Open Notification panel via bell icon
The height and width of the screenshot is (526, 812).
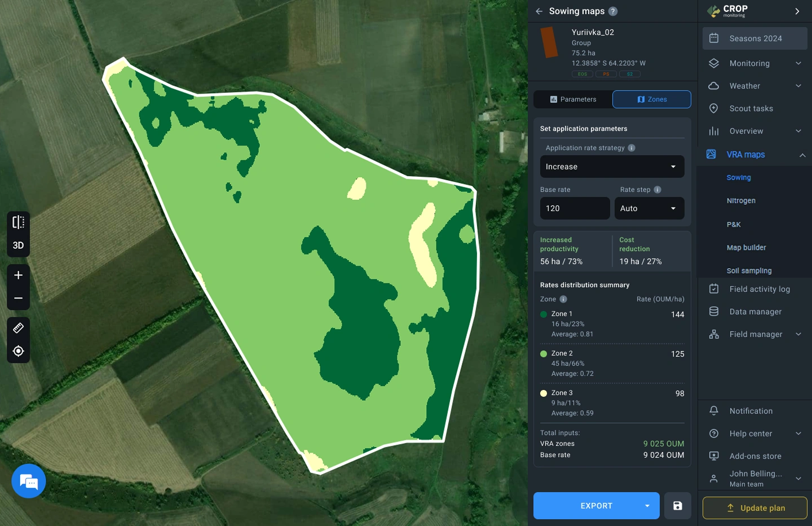click(x=713, y=410)
